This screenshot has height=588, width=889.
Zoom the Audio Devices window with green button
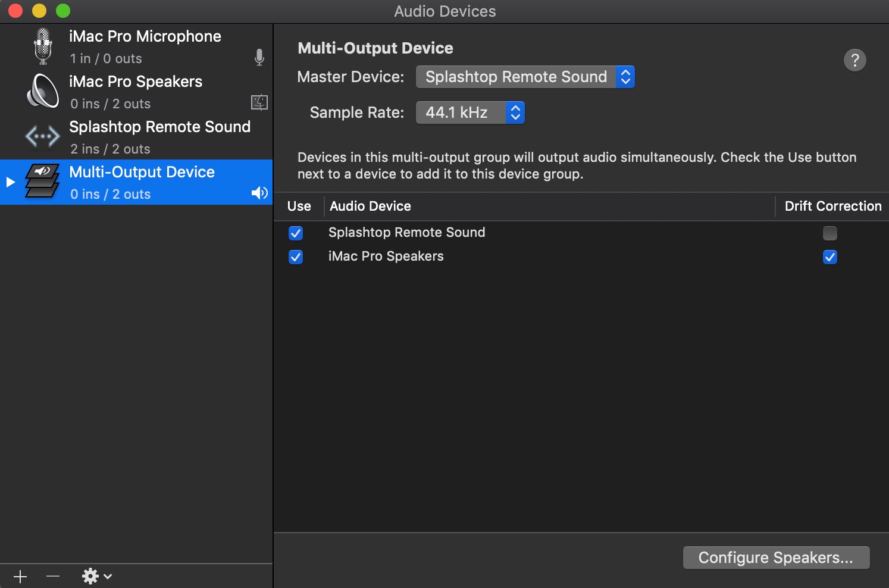click(63, 11)
